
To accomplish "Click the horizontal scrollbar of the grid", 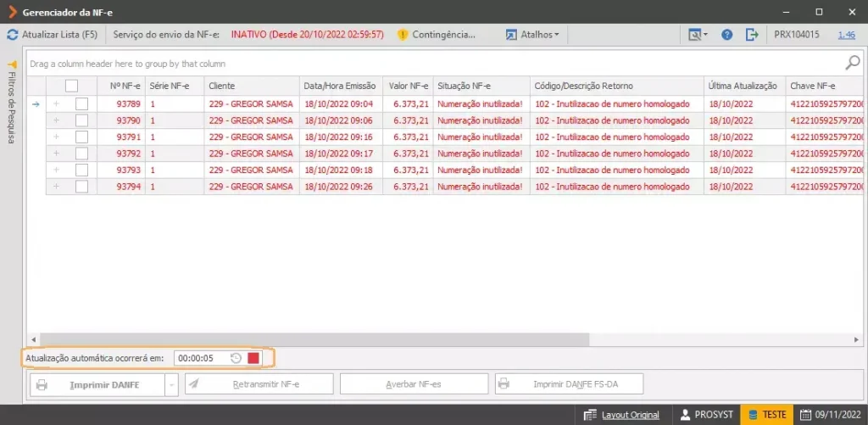I will (315, 339).
